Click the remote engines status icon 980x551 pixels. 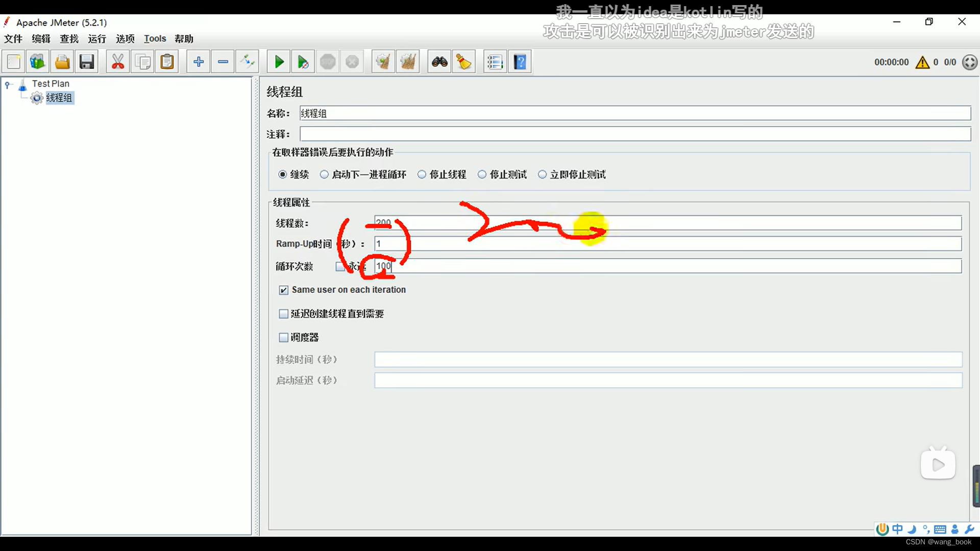coord(970,62)
